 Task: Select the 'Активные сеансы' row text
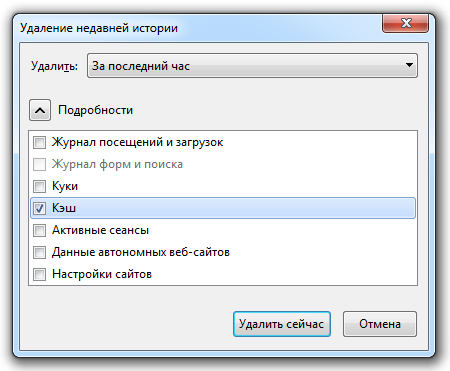100,230
